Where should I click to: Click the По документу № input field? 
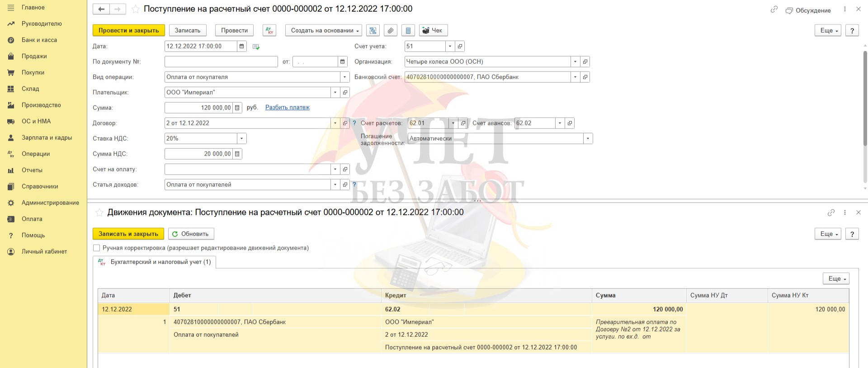coord(221,61)
